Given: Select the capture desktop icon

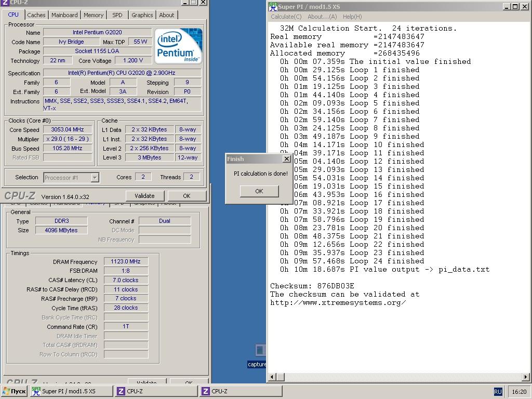Looking at the screenshot, I should (258, 355).
